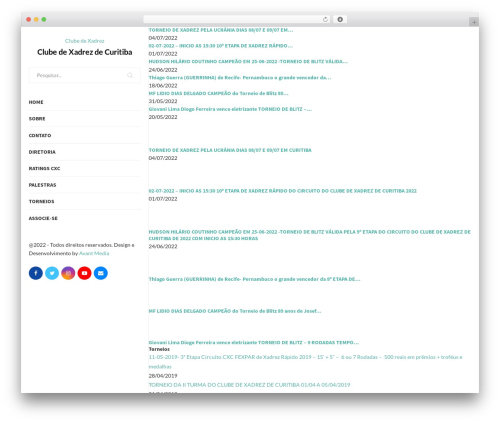This screenshot has width=500, height=423.
Task: Click the Torneios section heading
Action: [x=159, y=349]
